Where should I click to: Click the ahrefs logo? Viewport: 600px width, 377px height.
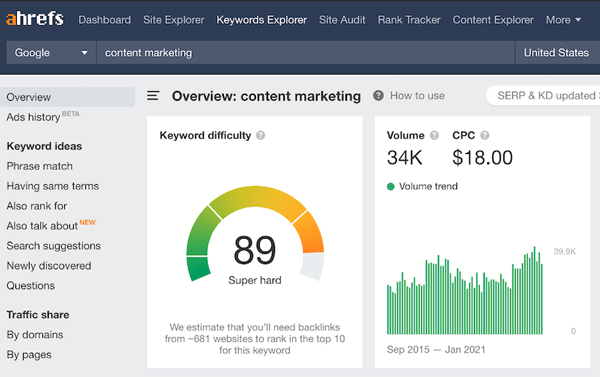(34, 19)
